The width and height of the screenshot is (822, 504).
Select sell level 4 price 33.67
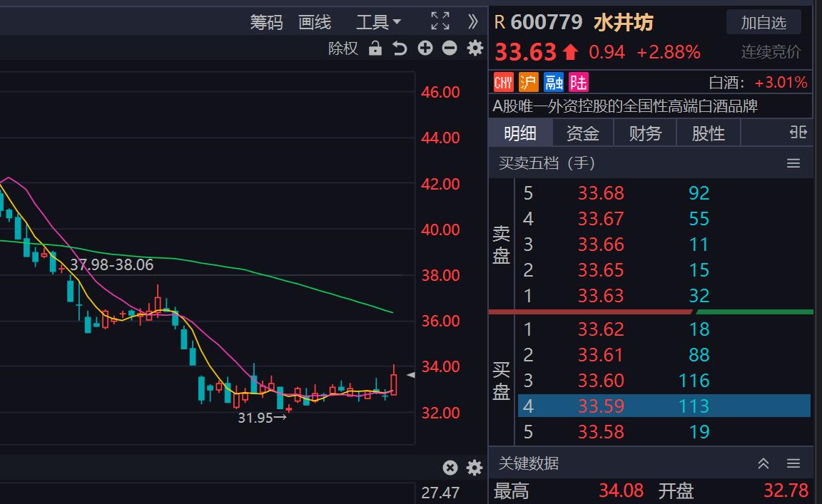coord(601,218)
